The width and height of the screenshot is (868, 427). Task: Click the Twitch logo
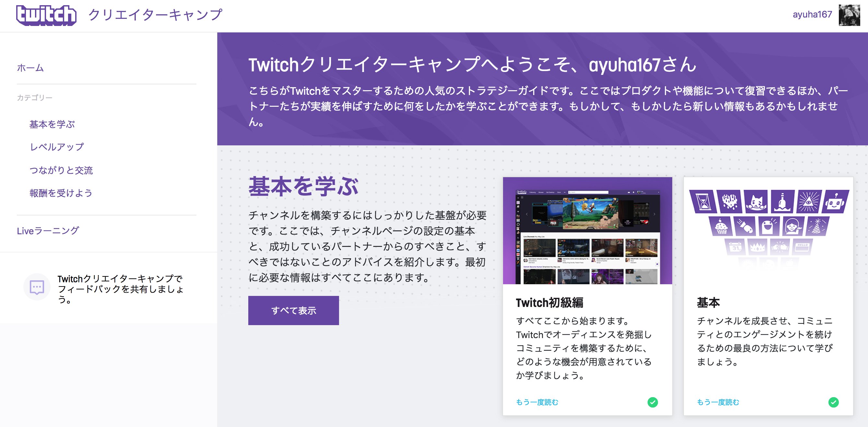tap(46, 15)
